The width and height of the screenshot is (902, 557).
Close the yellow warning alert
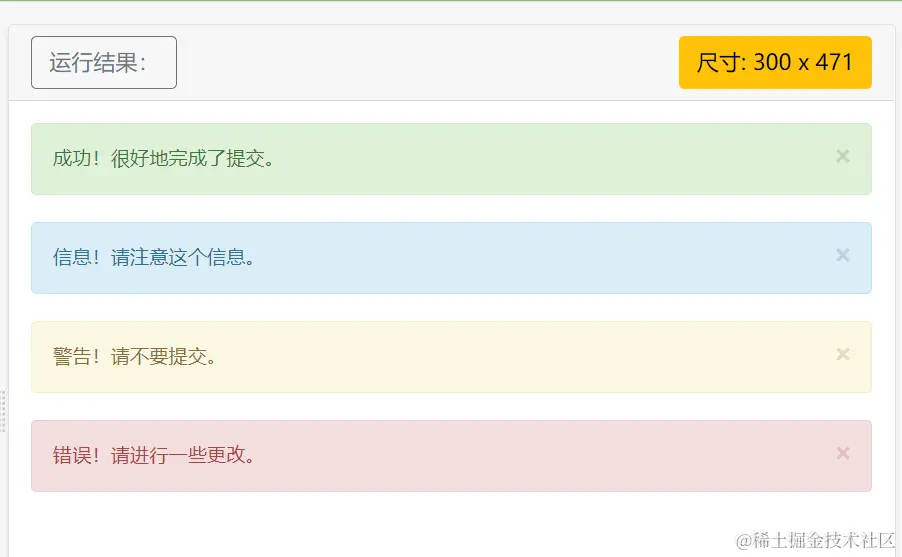843,354
